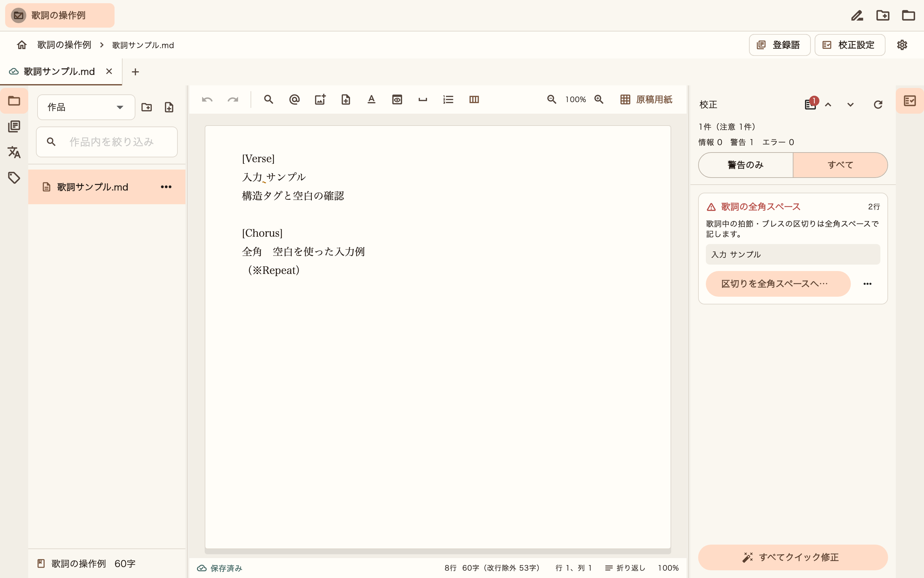Click the columns layout icon

474,100
